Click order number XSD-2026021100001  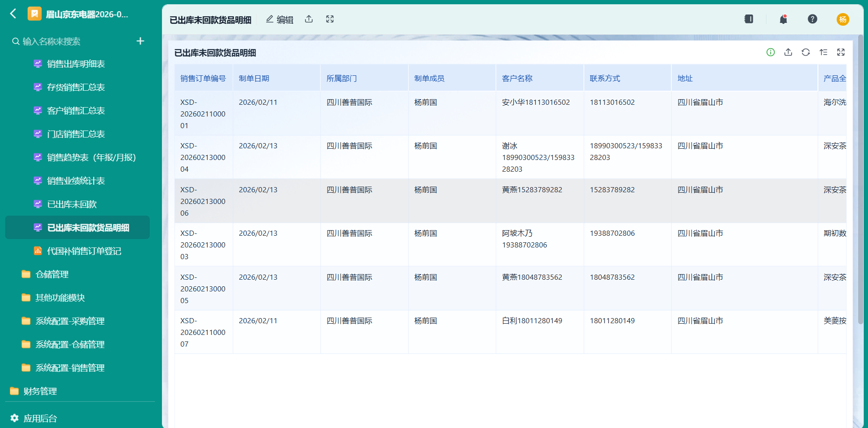(203, 114)
